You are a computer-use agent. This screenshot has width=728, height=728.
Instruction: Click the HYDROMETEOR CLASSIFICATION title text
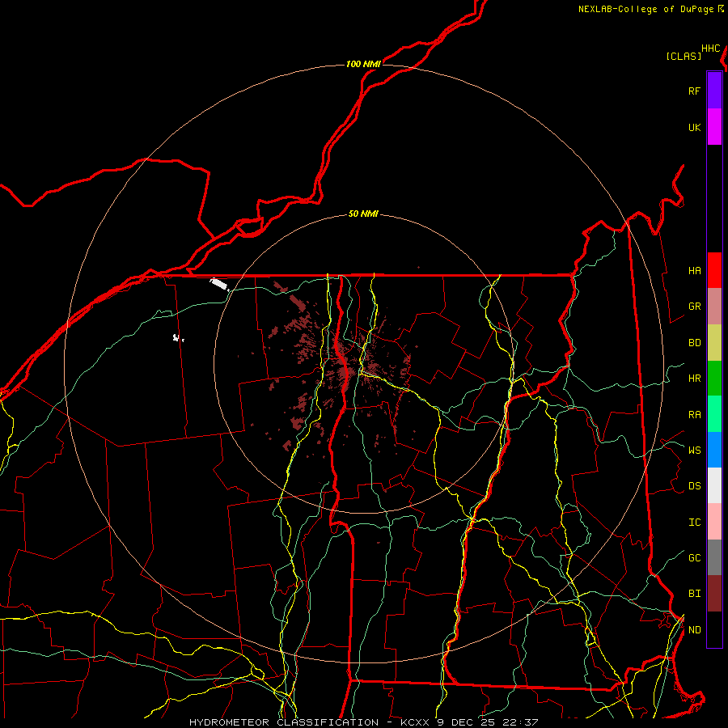(283, 722)
